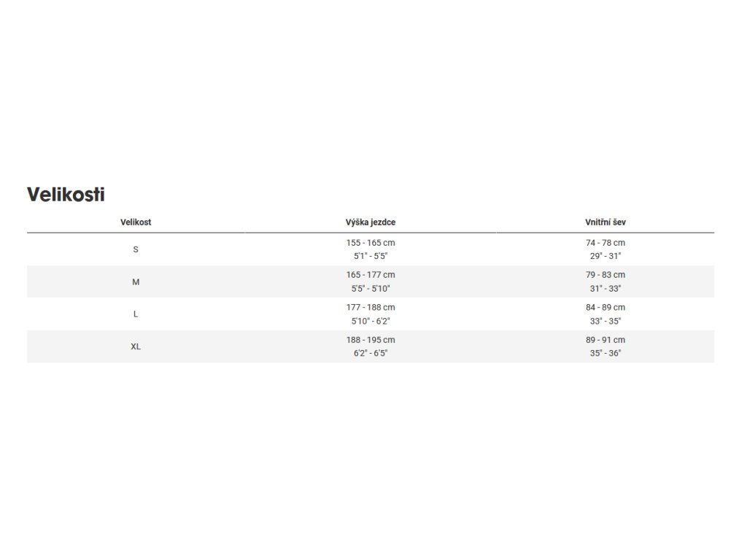The height and width of the screenshot is (560, 747).
Task: Select the Velikost column header
Action: (136, 222)
